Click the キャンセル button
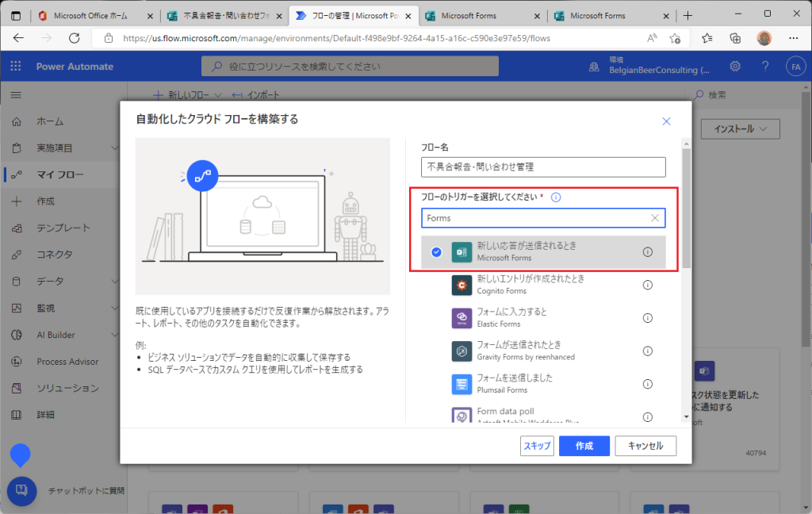The image size is (812, 514). coord(645,446)
